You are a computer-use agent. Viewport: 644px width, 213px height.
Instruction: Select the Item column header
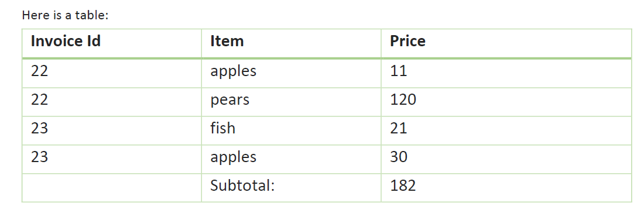click(291, 43)
